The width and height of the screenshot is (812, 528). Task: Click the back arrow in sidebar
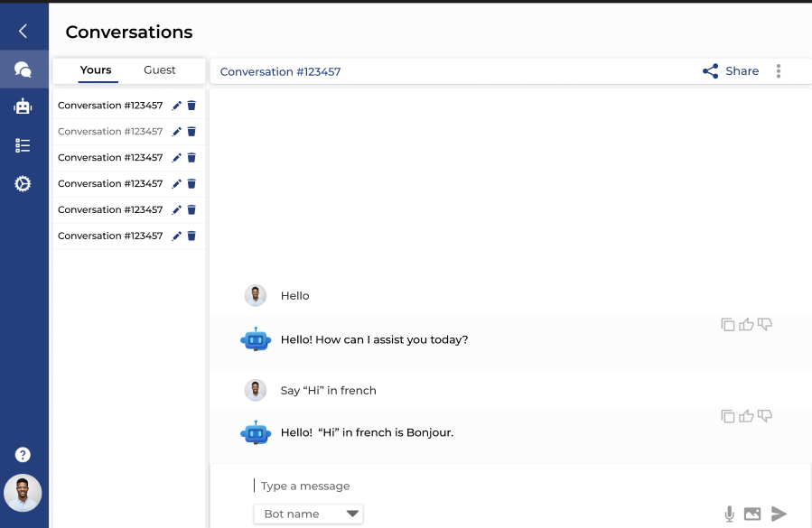pyautogui.click(x=23, y=31)
